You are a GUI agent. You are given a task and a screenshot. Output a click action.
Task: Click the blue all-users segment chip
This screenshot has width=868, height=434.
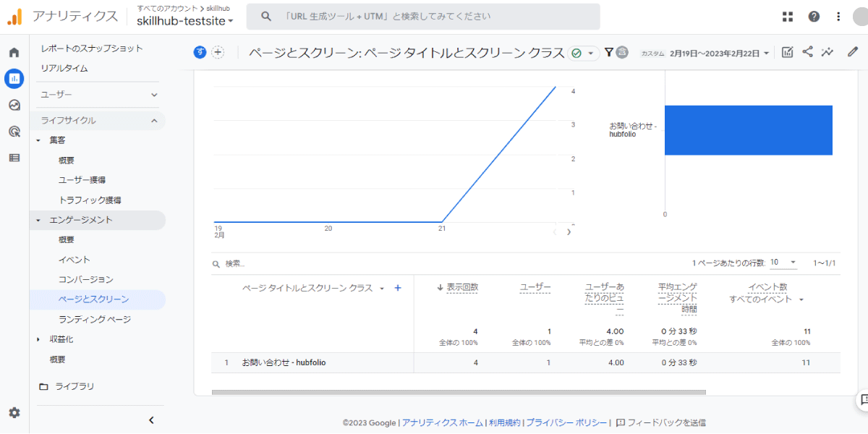click(x=200, y=52)
